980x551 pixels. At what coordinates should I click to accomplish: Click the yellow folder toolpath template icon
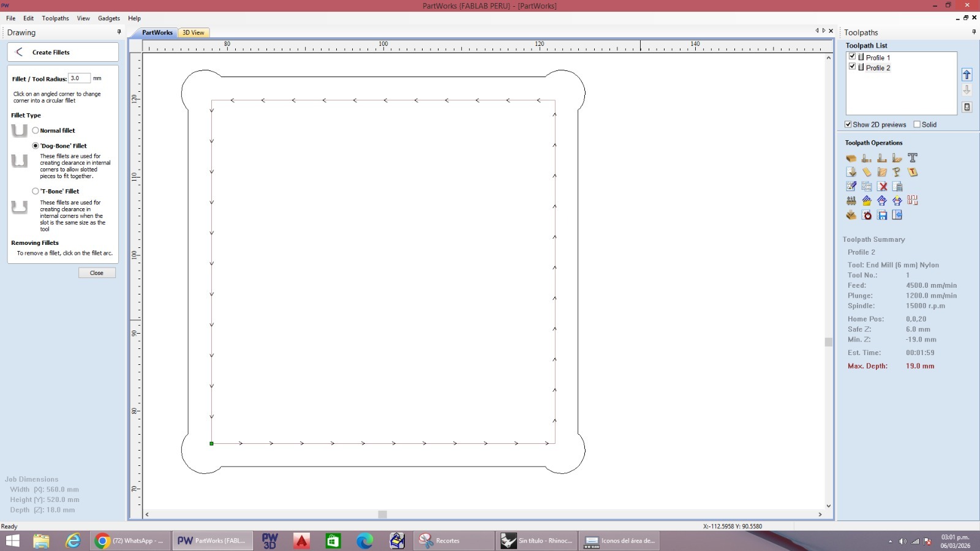[x=867, y=200]
